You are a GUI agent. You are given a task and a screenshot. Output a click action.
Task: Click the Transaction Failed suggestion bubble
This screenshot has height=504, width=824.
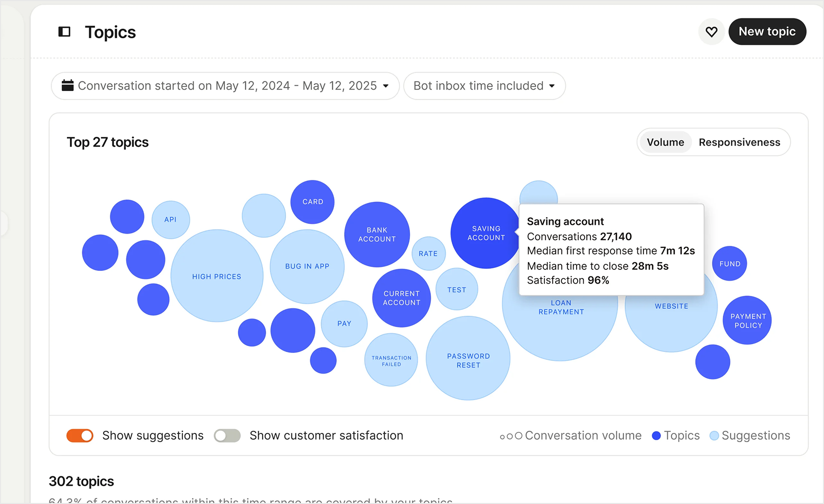(x=391, y=359)
